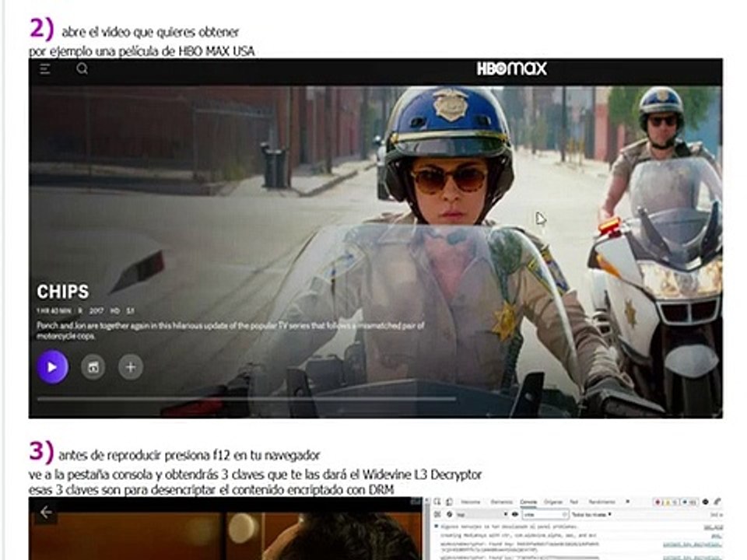This screenshot has height=560, width=747.
Task: Clear the console with the clear icon
Action: 449,514
